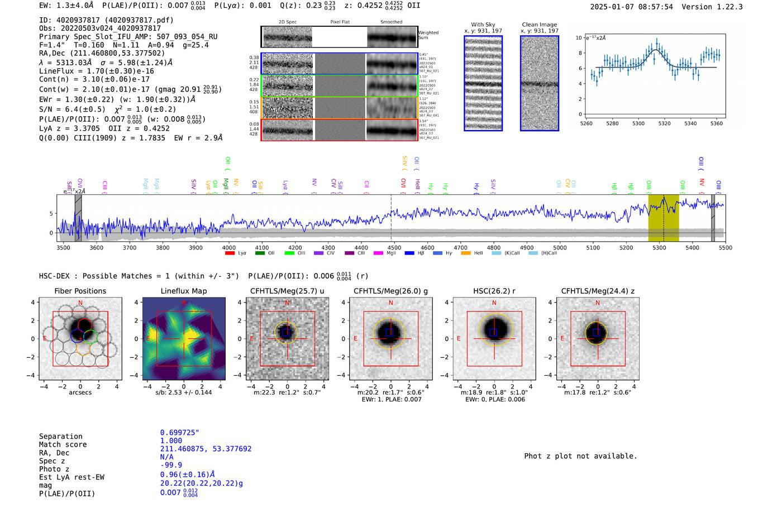
Task: Click the Separation value 0.699725"
Action: 180,433
